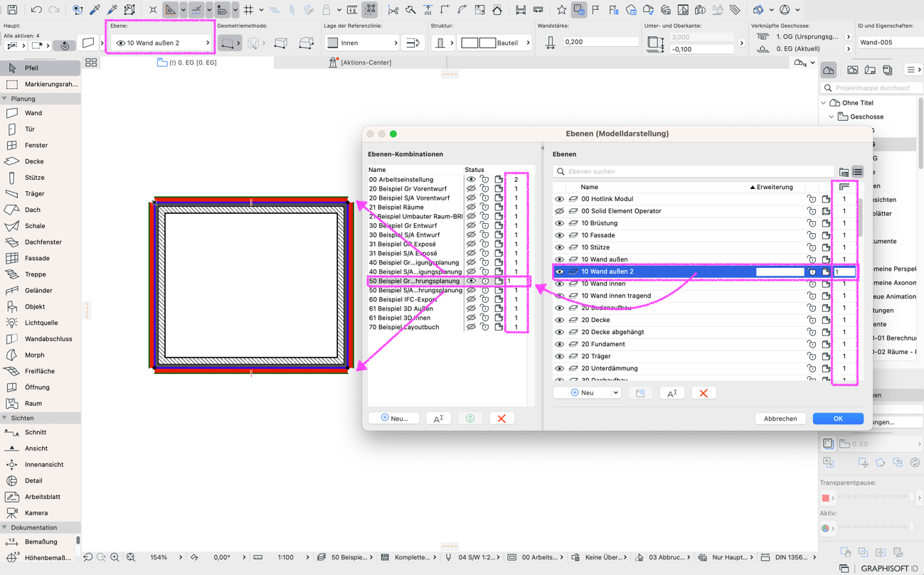Select the Pfeil arrow tool
Screen dimensions: 924x575
pos(40,68)
